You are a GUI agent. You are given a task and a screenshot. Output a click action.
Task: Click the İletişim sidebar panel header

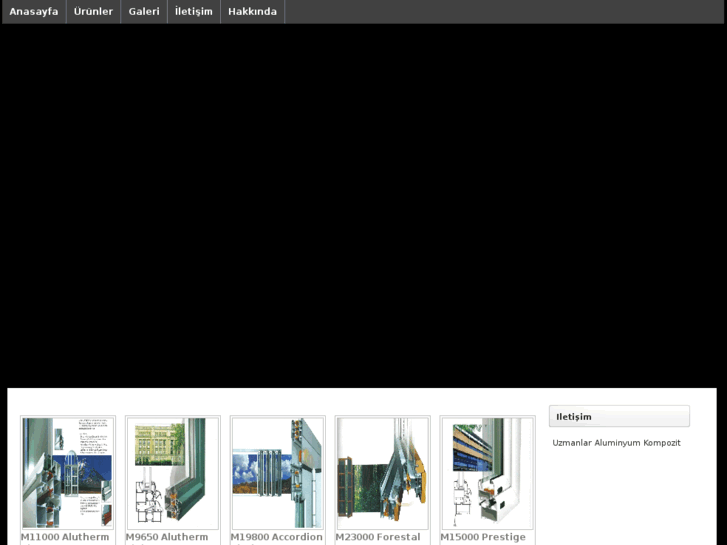click(x=619, y=416)
